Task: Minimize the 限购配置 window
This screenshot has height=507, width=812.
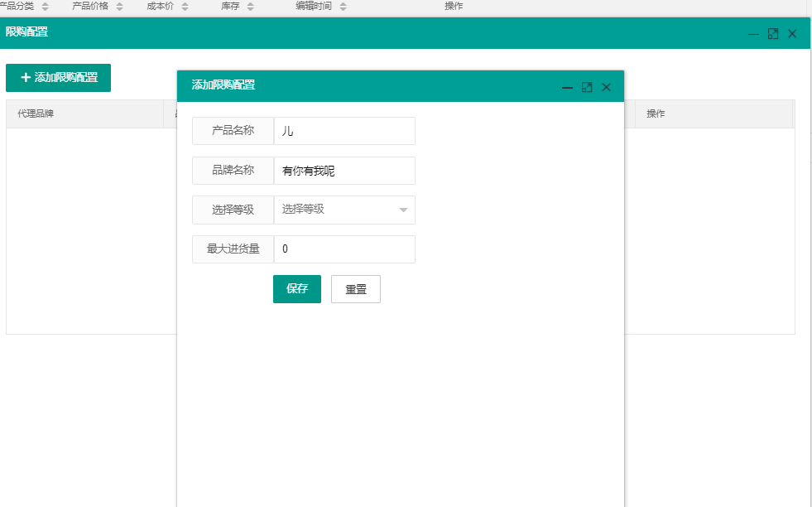Action: (753, 34)
